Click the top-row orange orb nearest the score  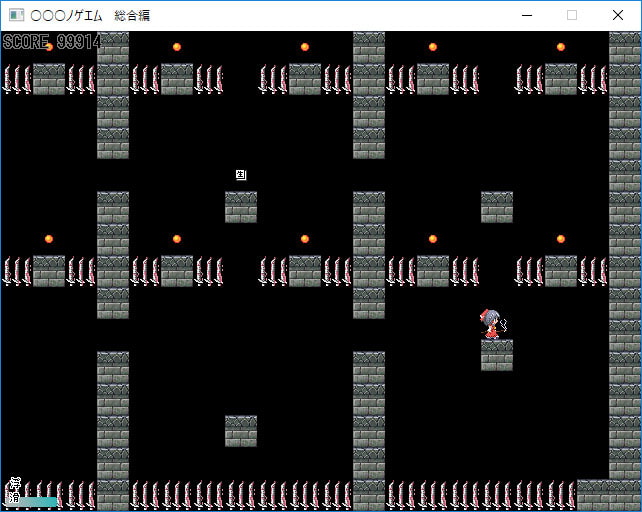[49, 47]
